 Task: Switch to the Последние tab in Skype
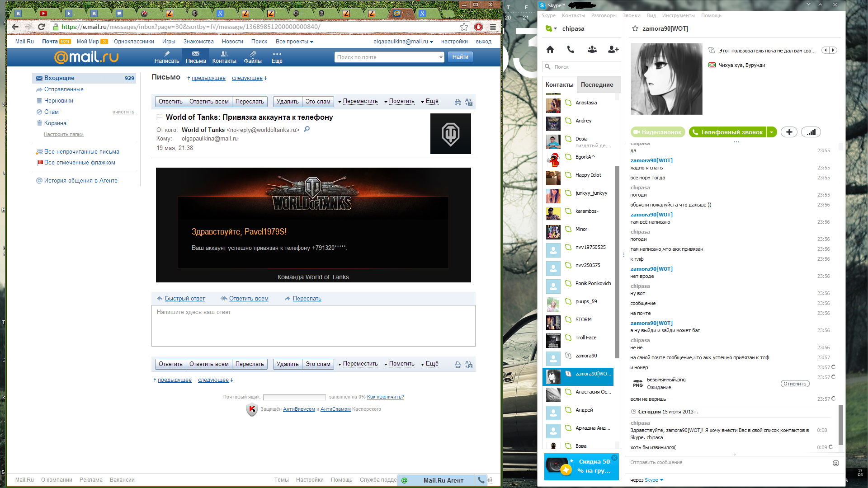[597, 84]
